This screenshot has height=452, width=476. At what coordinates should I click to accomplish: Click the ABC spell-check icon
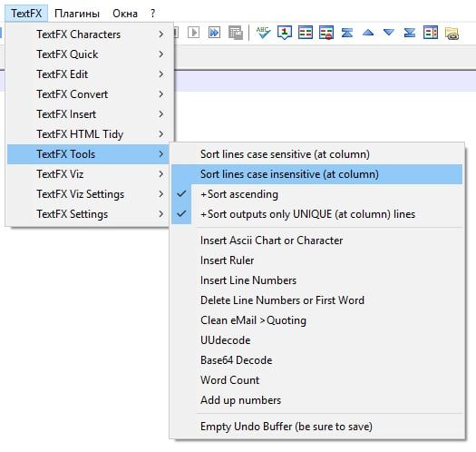tap(263, 33)
